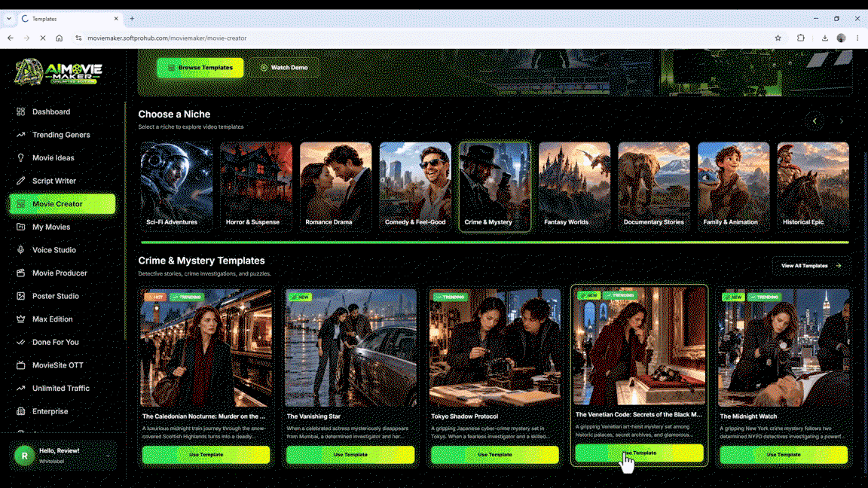Switch to the Templates browser tab
The height and width of the screenshot is (488, 868).
click(x=69, y=18)
